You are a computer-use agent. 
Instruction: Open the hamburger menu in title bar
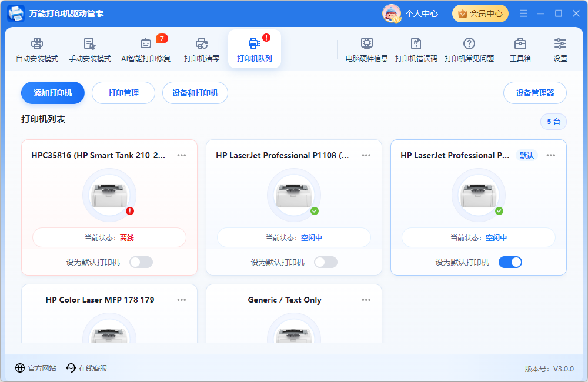[x=523, y=14]
